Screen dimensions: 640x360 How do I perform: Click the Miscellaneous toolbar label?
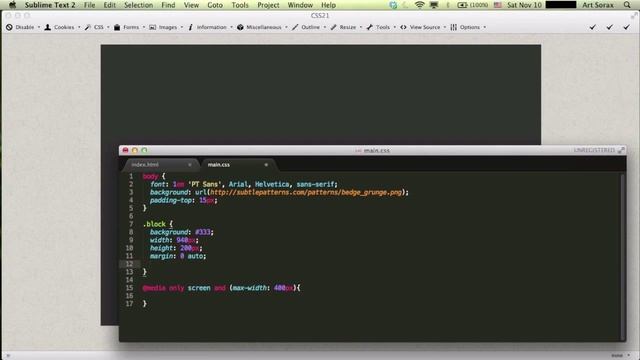pyautogui.click(x=264, y=27)
